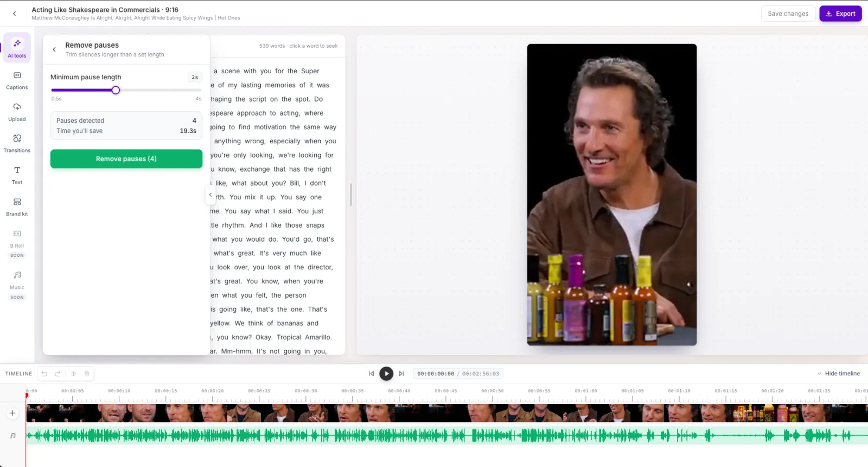Hide the timeline
The image size is (868, 467).
click(839, 374)
